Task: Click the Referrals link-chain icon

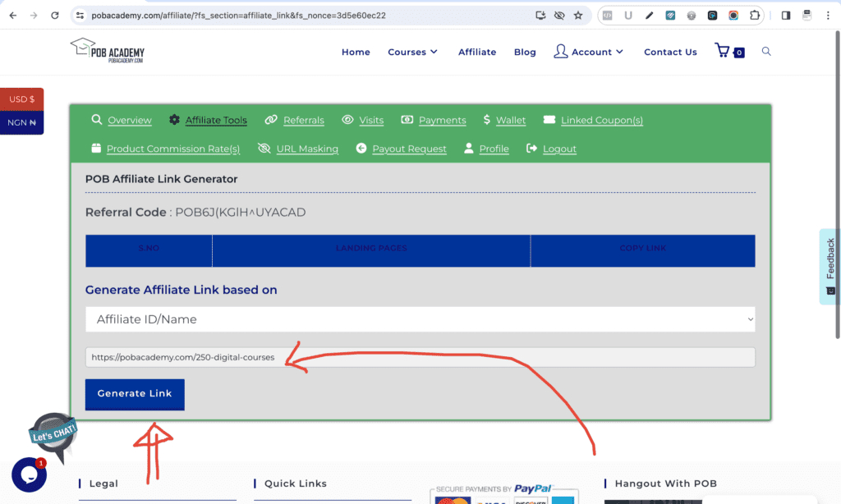Action: click(x=271, y=120)
